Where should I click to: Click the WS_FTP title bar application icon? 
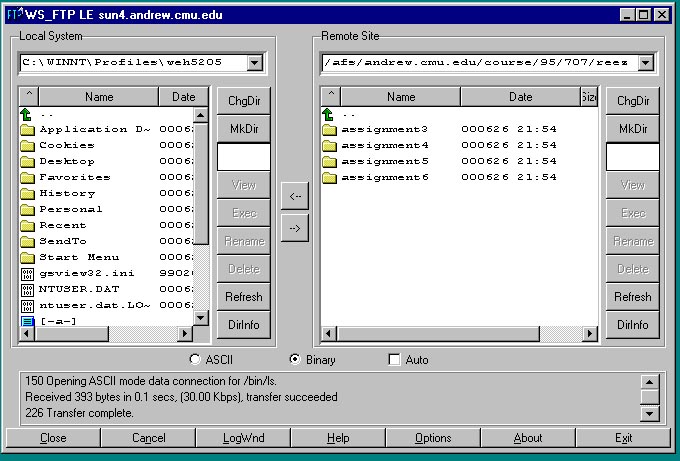pos(14,15)
